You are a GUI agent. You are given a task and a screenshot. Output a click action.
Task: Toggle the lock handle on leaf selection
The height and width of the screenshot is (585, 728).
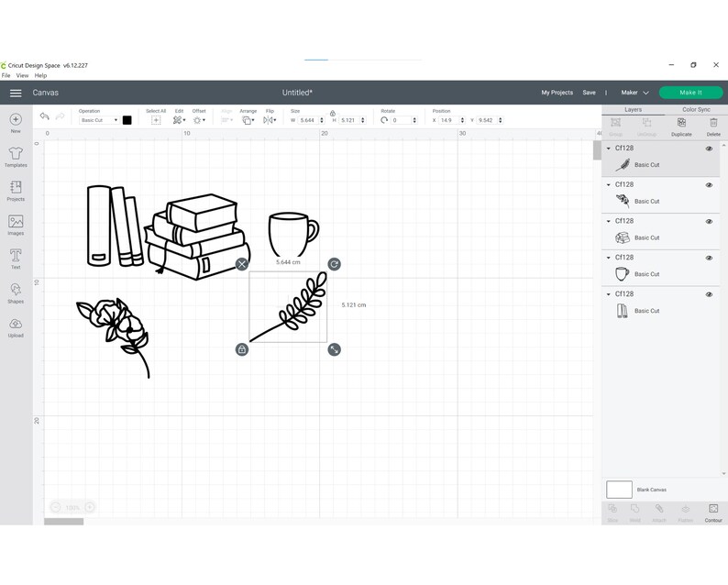point(242,349)
